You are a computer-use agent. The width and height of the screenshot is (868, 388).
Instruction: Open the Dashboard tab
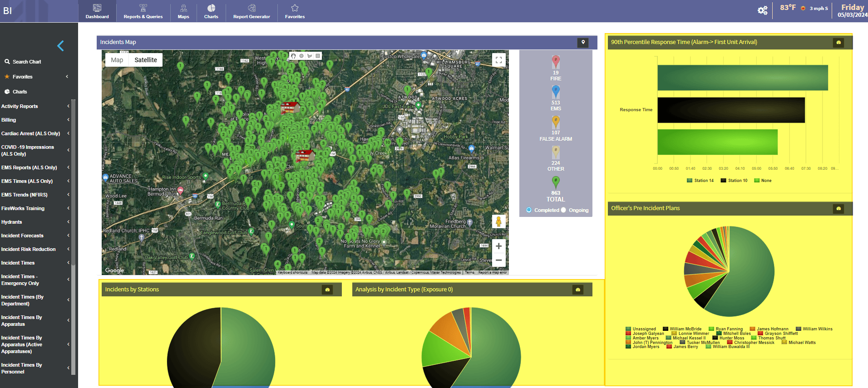coord(97,11)
